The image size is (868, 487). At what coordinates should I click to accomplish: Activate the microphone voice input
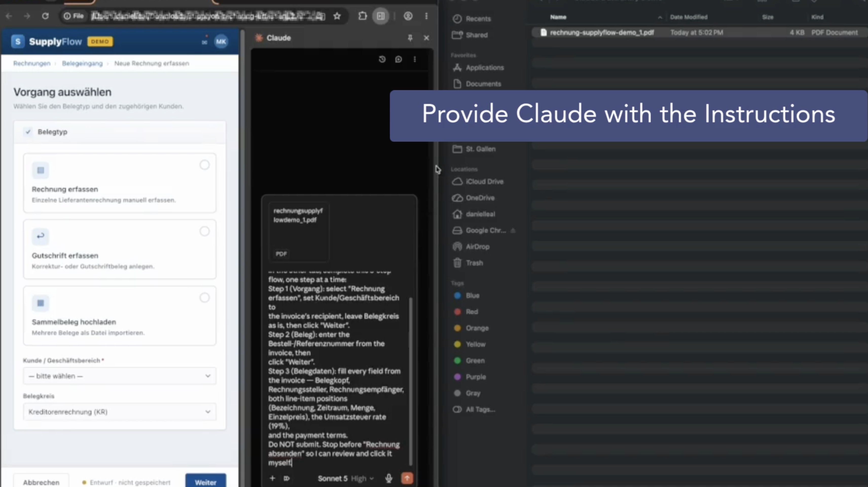pyautogui.click(x=389, y=478)
